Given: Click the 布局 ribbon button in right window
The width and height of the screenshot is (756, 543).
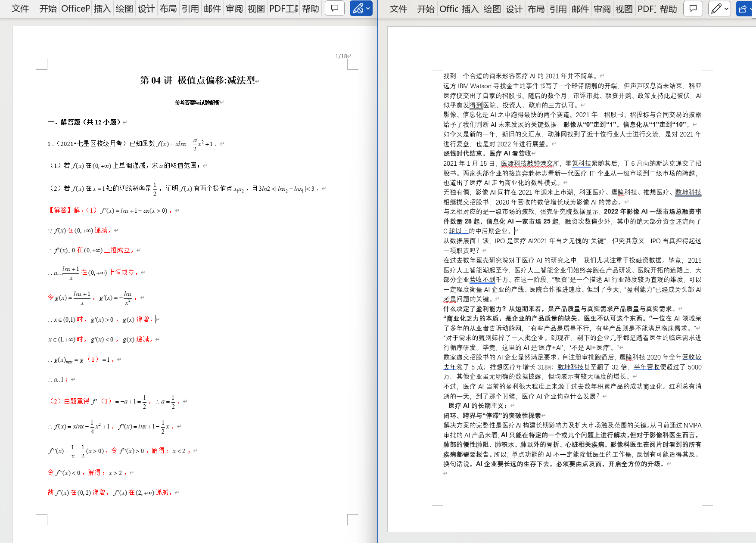Looking at the screenshot, I should tap(536, 8).
